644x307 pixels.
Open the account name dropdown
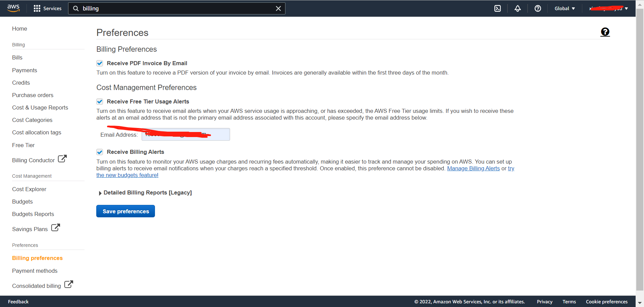coord(608,8)
